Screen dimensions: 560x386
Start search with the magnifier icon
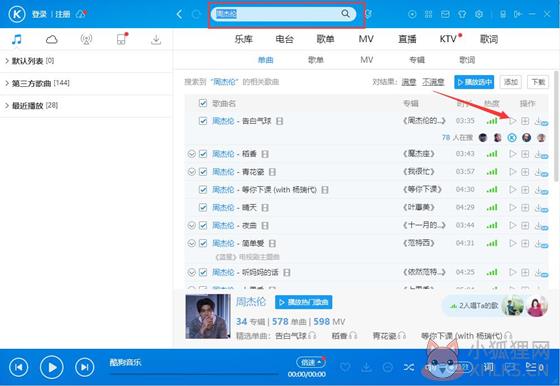345,14
